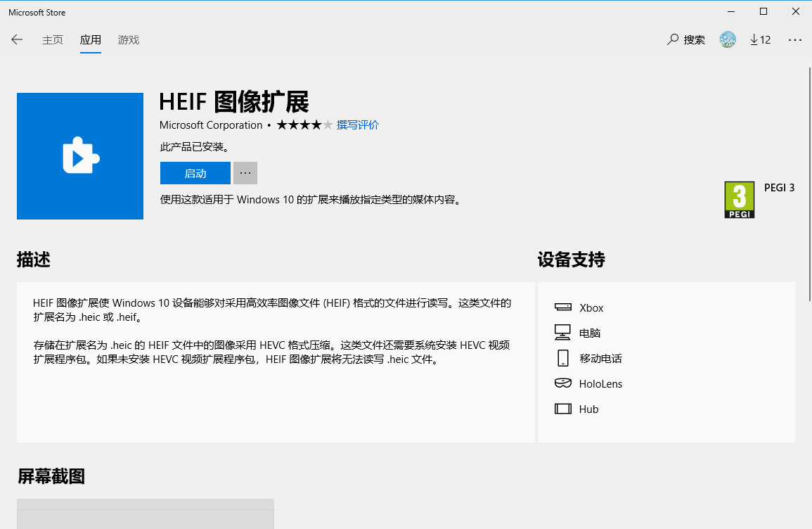The height and width of the screenshot is (529, 812).
Task: Click the PEGI 3 rating badge
Action: point(739,200)
